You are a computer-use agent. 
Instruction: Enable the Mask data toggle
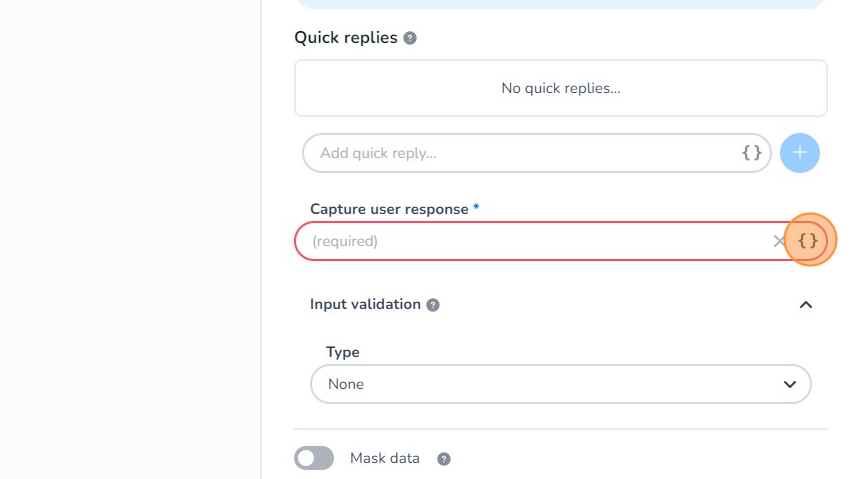coord(314,458)
